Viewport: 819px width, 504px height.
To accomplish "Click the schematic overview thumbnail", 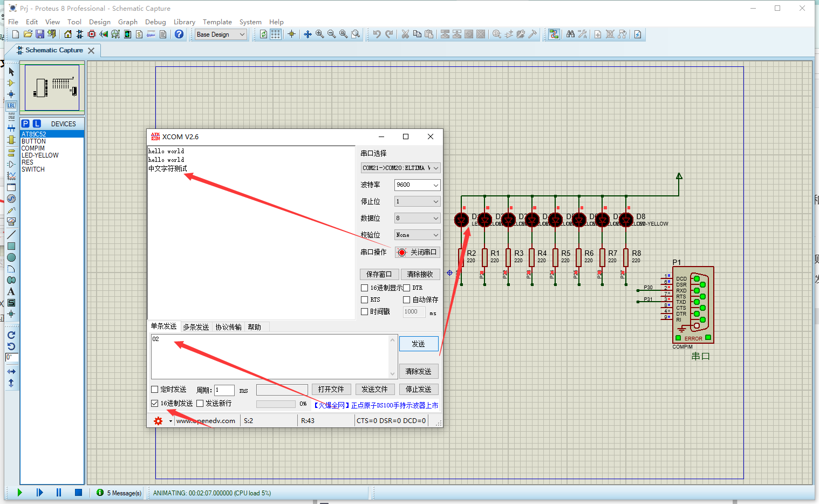I will 52,87.
